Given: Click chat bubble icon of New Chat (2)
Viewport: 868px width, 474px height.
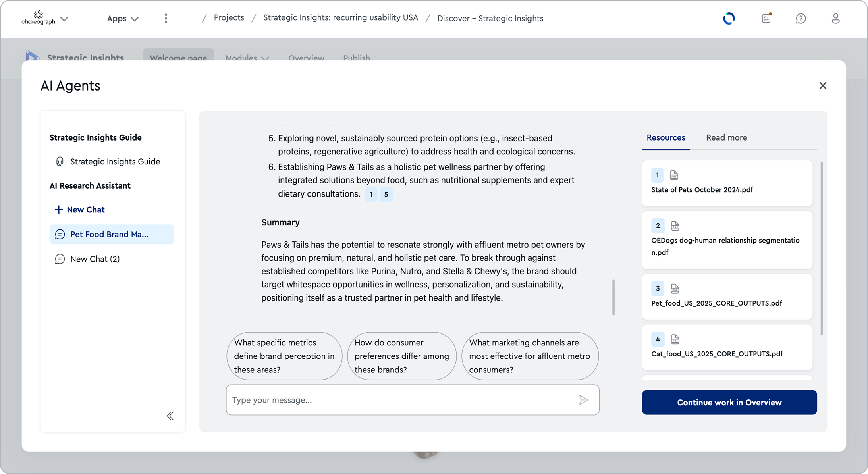Looking at the screenshot, I should [60, 259].
